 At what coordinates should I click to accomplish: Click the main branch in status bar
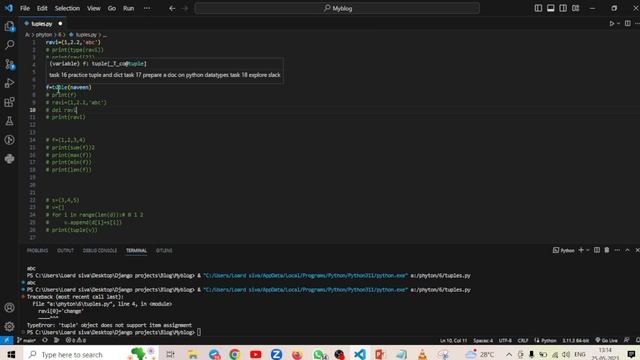tap(26, 340)
